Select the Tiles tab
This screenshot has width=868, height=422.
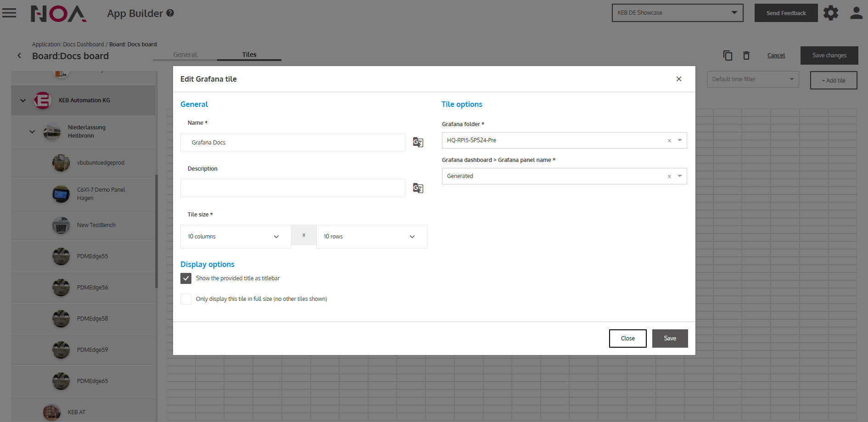249,55
